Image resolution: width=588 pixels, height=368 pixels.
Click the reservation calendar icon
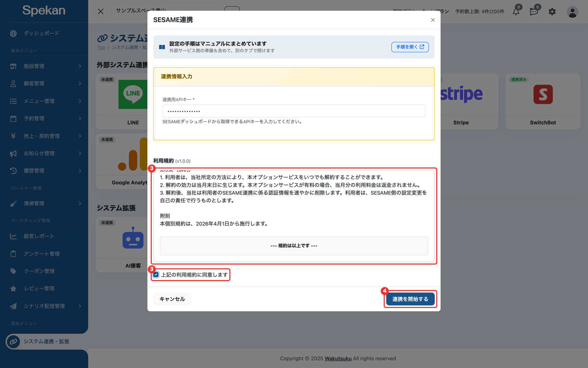tap(13, 118)
